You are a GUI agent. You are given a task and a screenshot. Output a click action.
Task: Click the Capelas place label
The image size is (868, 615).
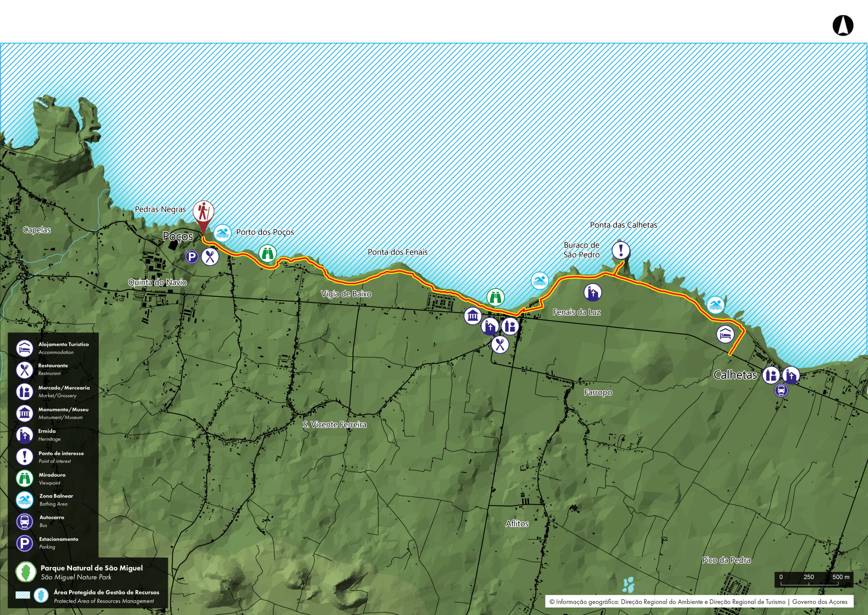(x=37, y=230)
